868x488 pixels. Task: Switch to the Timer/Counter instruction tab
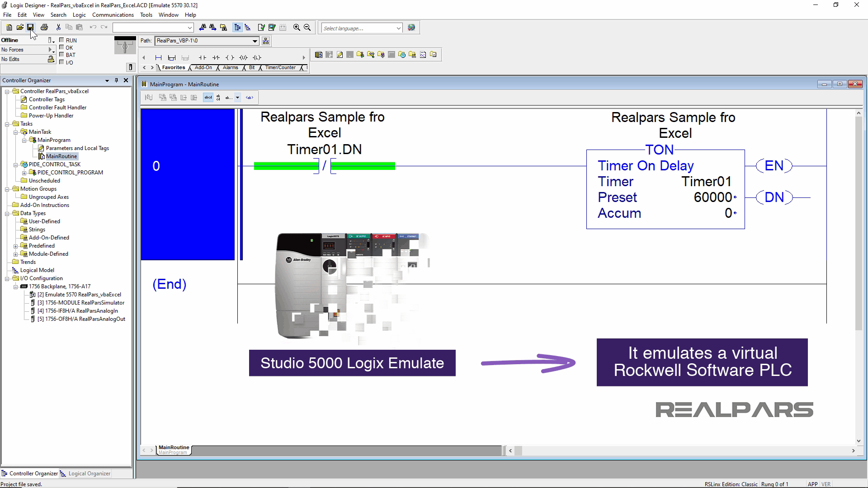tap(280, 67)
